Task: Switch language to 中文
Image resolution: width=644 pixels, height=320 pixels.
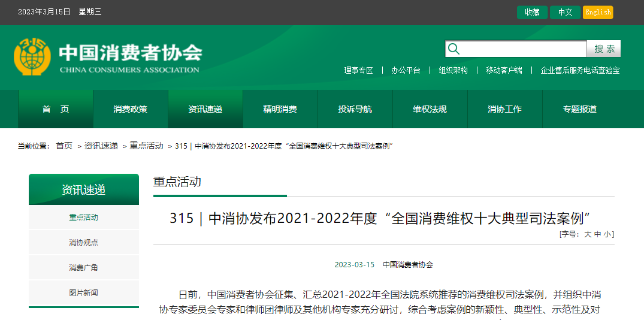Action: point(565,13)
